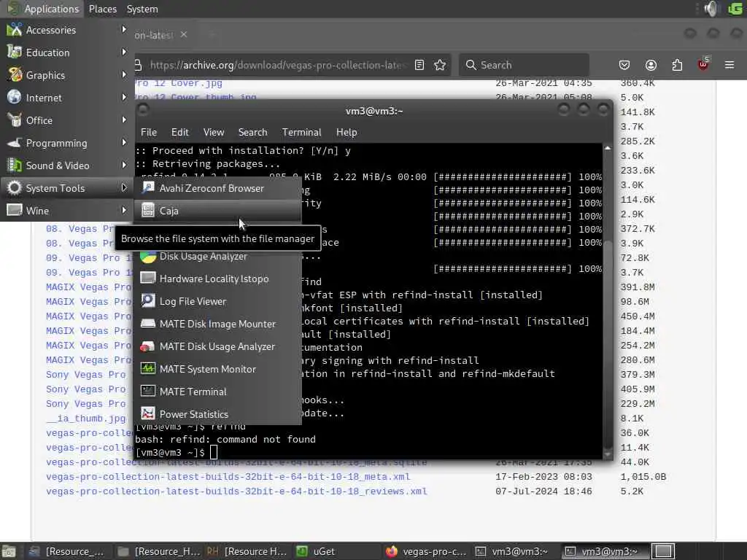
Task: Show desktop via bottom-left panel icon
Action: pos(9,551)
